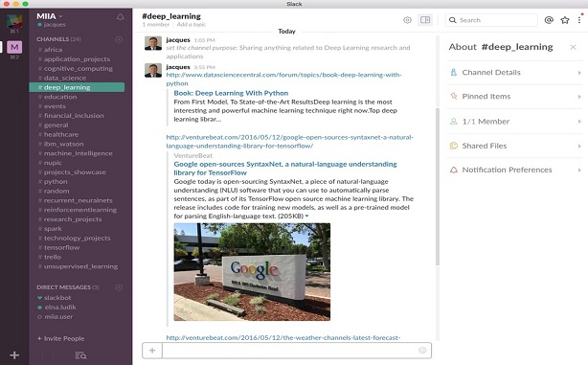
Task: Expand Channel Details section arrow
Action: coord(579,73)
